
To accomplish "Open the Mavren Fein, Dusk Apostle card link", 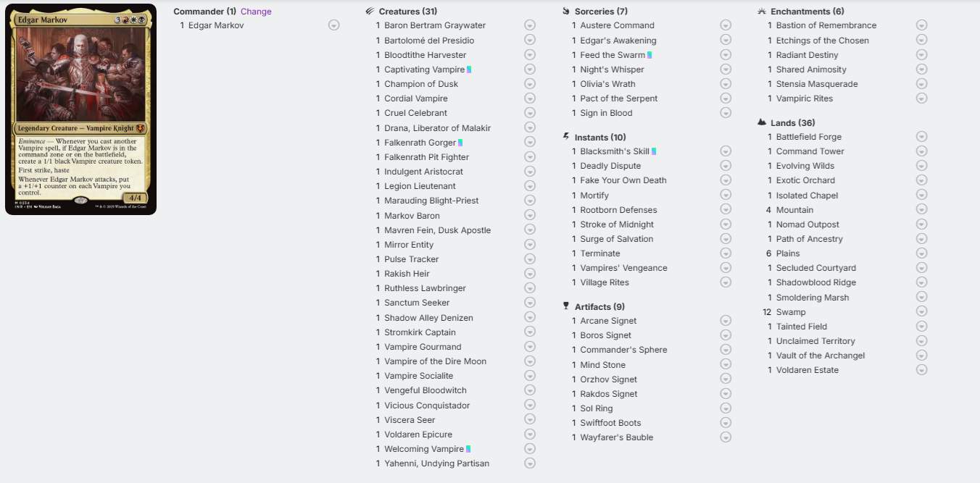I will coord(438,230).
